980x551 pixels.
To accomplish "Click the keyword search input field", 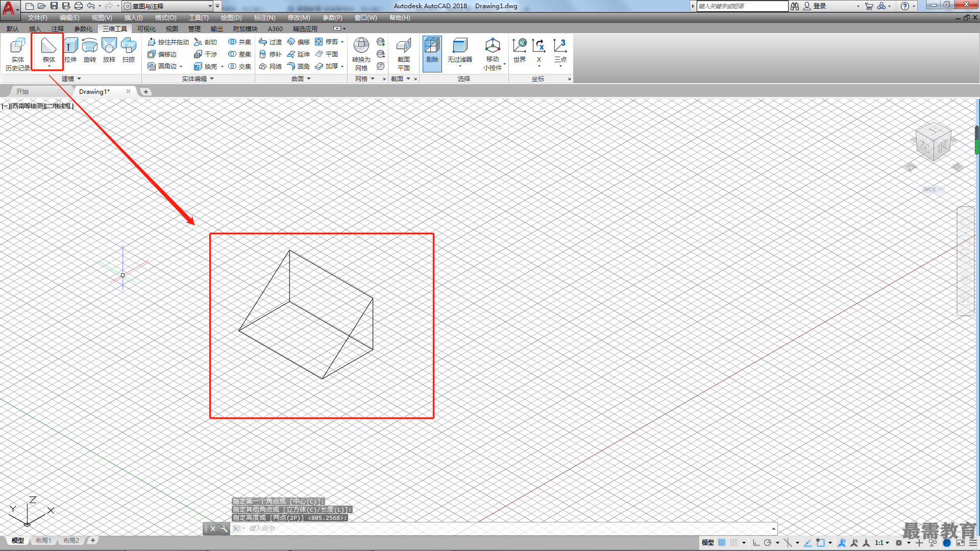I will (x=742, y=6).
